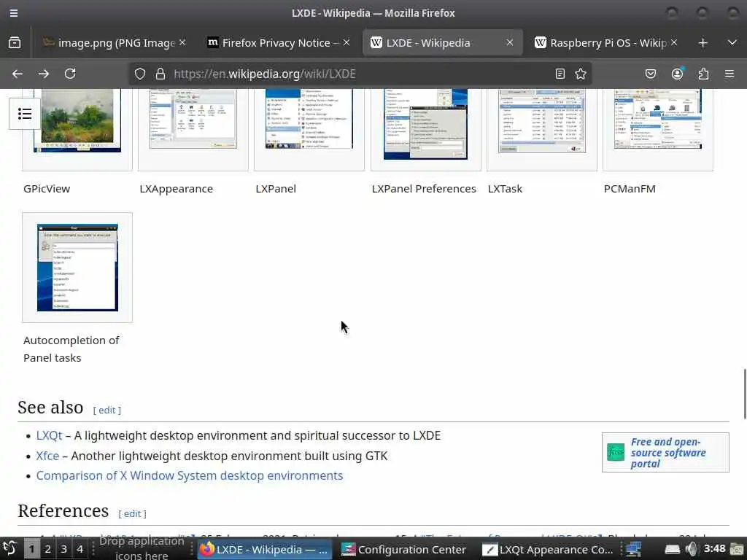Open a new tab with plus button
The height and width of the screenshot is (560, 747).
coord(703,43)
